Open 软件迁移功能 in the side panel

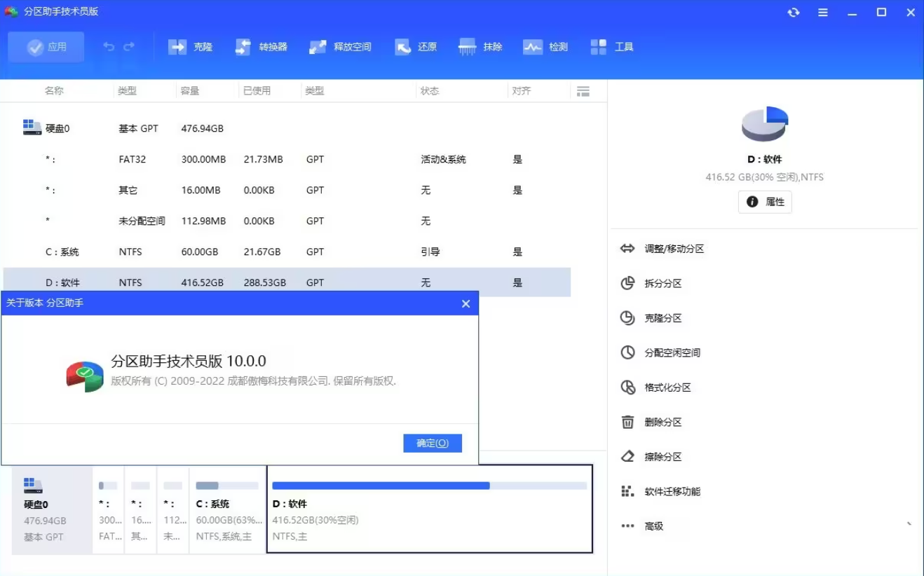(x=660, y=491)
